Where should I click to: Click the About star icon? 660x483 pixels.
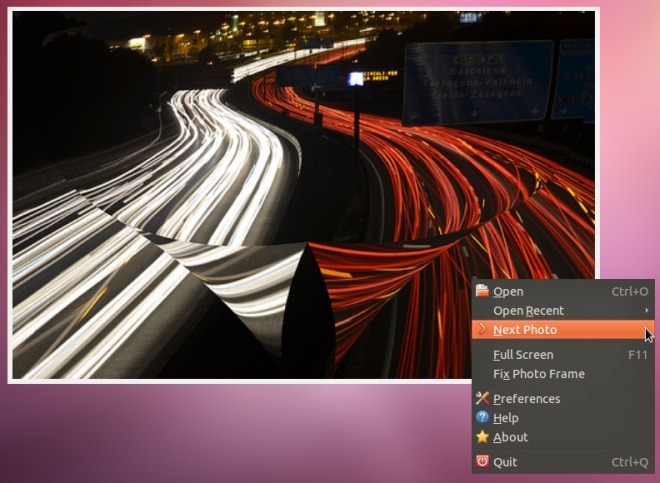pos(482,437)
